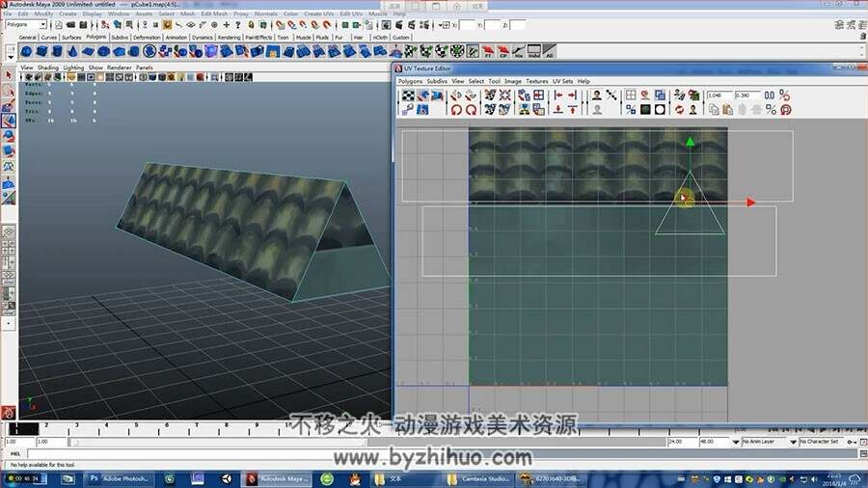Open Edit UVs menu in main menu bar
Image resolution: width=868 pixels, height=488 pixels.
[x=351, y=14]
